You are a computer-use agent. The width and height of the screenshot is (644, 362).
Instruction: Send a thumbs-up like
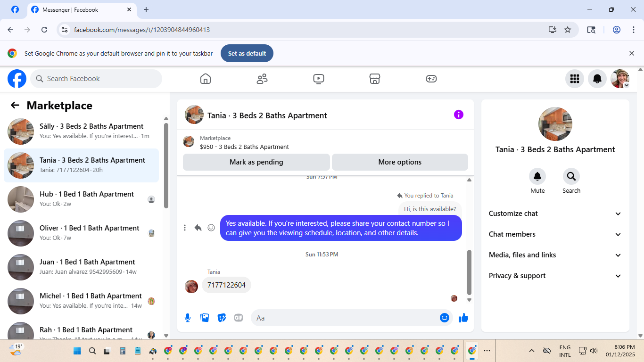(x=463, y=318)
